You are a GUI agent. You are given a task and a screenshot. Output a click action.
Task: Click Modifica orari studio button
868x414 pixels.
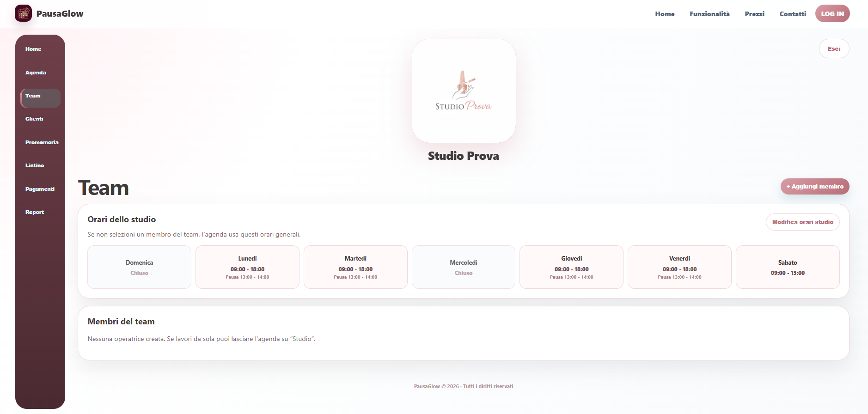802,222
